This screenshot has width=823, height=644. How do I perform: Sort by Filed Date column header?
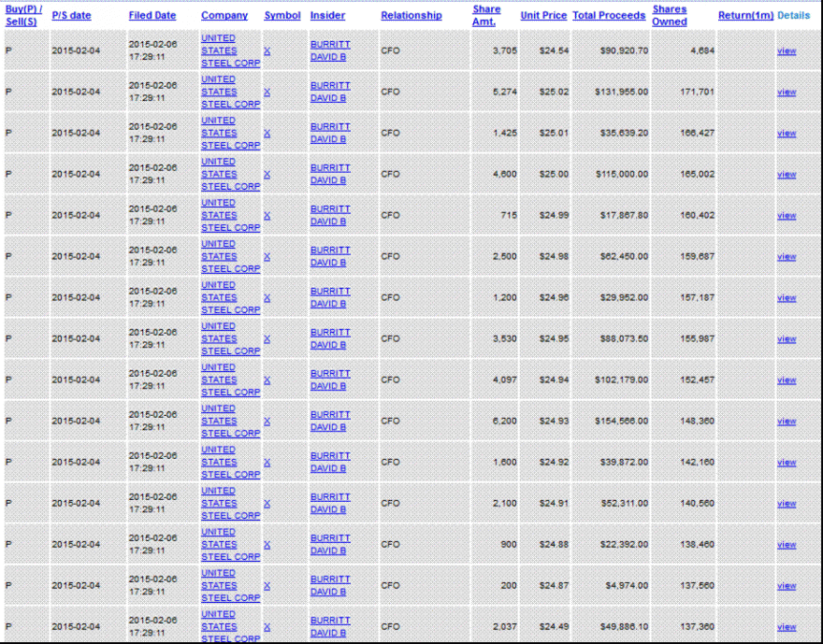(x=152, y=16)
